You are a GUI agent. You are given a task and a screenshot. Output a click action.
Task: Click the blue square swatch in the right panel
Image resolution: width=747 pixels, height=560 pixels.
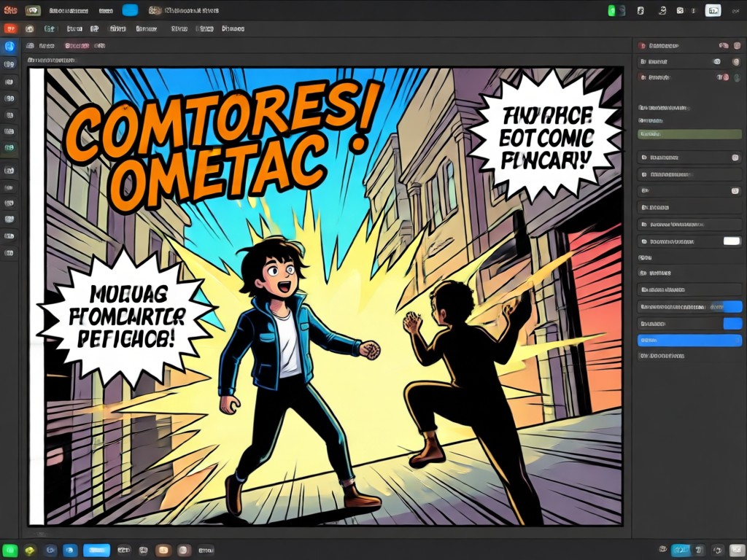pos(732,323)
